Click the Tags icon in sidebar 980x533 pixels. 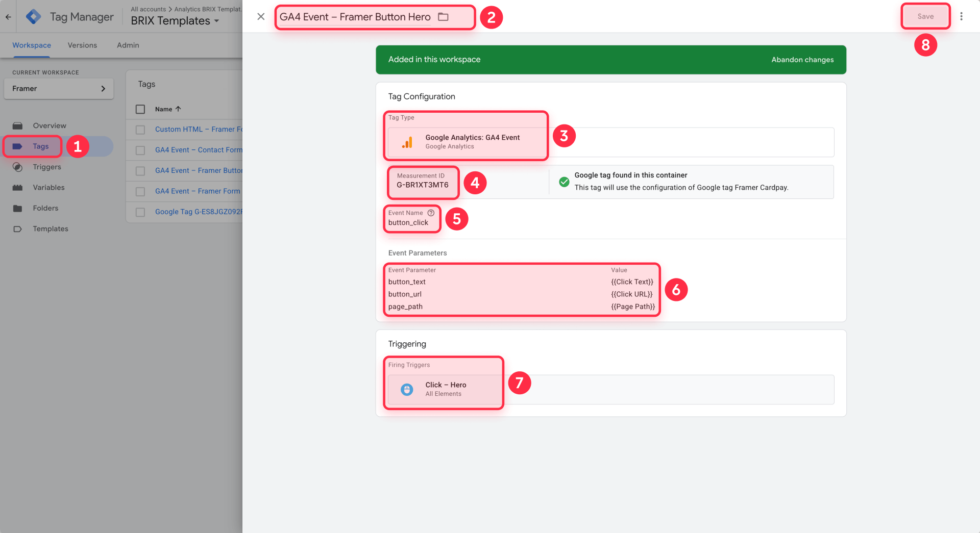point(17,146)
